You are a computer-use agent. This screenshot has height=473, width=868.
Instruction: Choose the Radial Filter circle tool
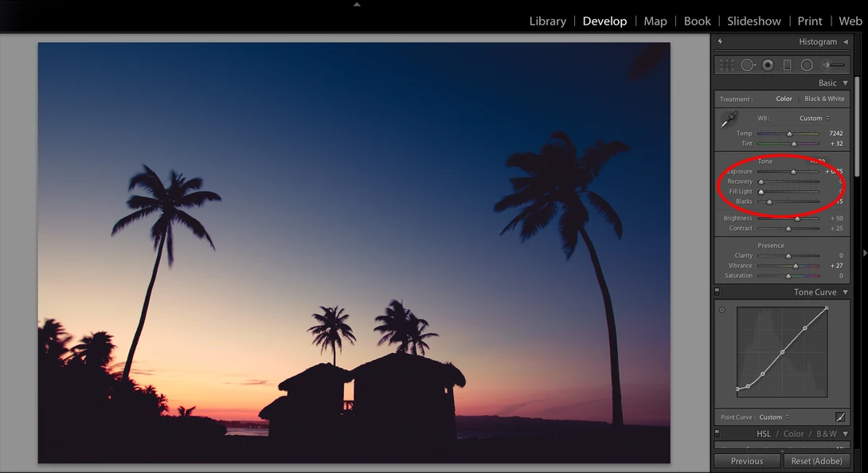pyautogui.click(x=807, y=65)
